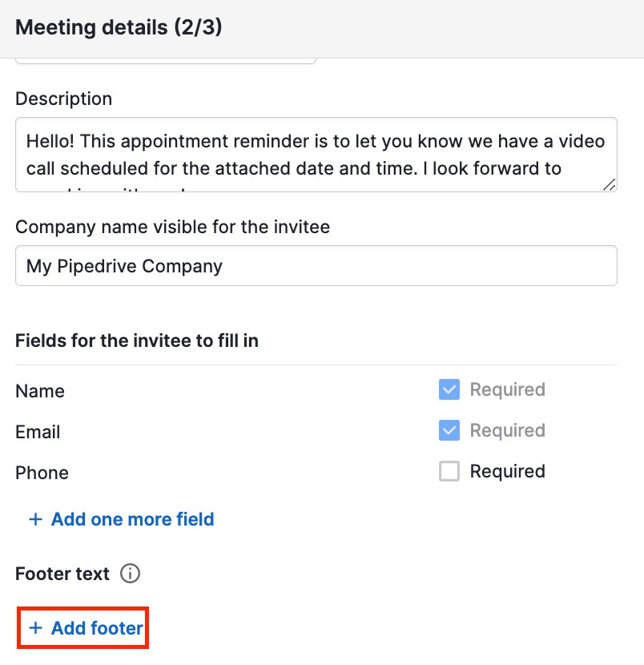
Task: Click the Email field label
Action: tap(38, 432)
